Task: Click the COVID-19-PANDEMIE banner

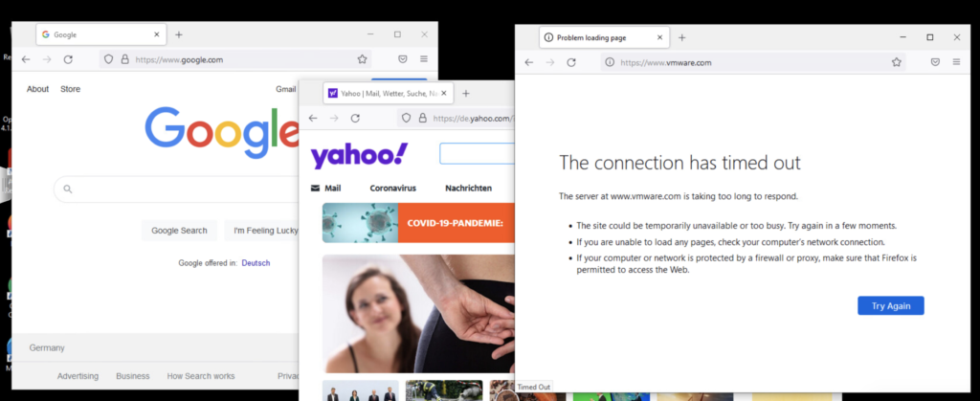Action: coord(419,222)
